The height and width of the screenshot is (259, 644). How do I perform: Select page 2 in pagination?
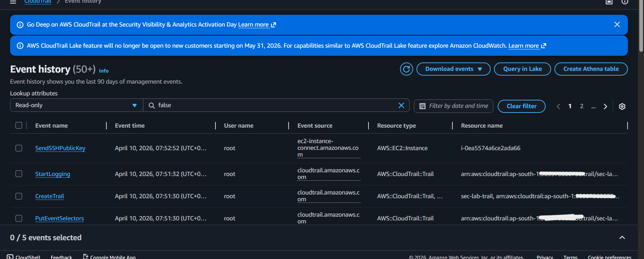click(x=582, y=106)
